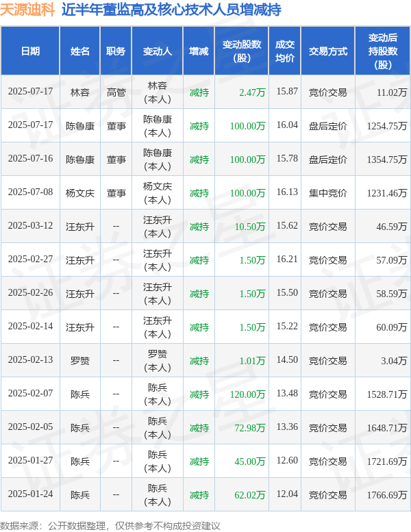Viewport: 411px width, 532px height.
Task: Click the 1721.69万 holdings cell
Action: [x=387, y=461]
